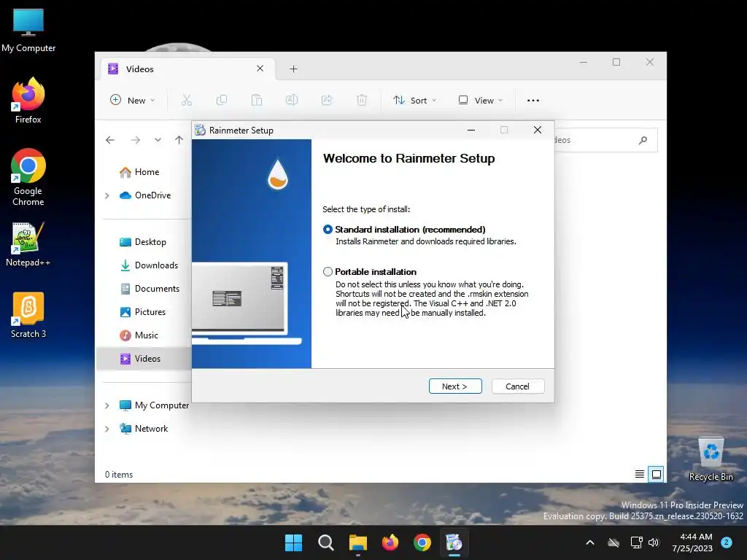Open OneDrive in navigation pane
747x560 pixels.
(146, 195)
